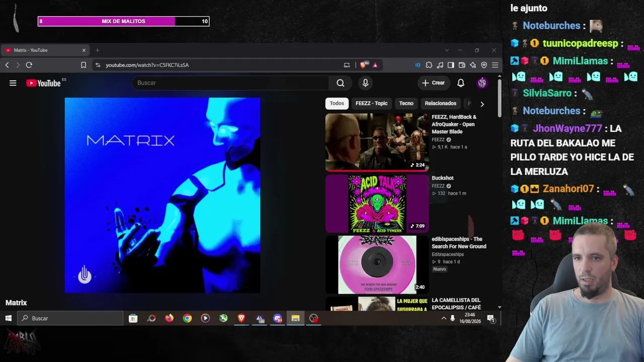Open the Brave Leo AI sparkle icon

(473, 65)
